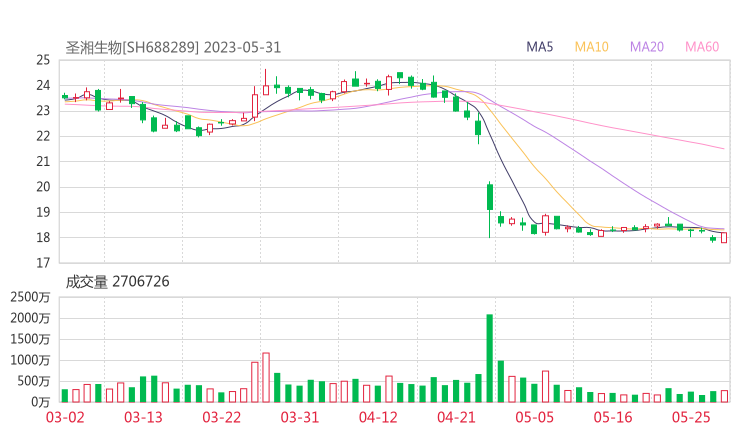Click the MA20 legend label

pyautogui.click(x=647, y=47)
